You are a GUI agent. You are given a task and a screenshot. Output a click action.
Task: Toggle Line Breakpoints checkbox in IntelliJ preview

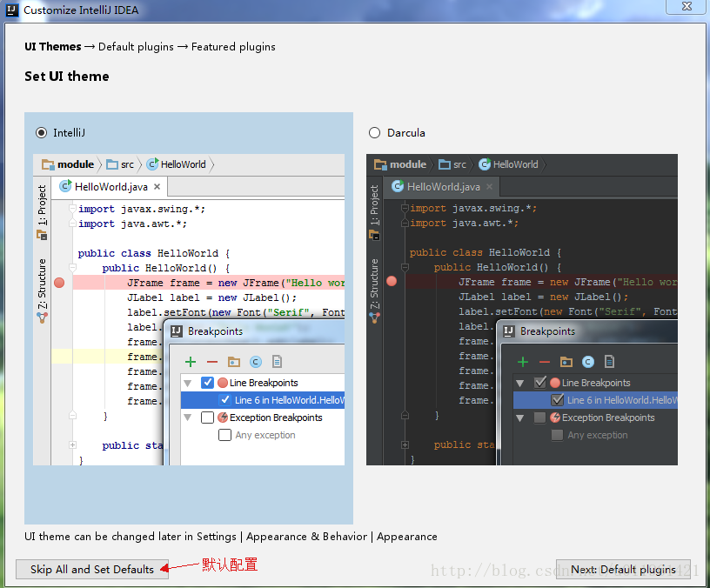point(207,383)
